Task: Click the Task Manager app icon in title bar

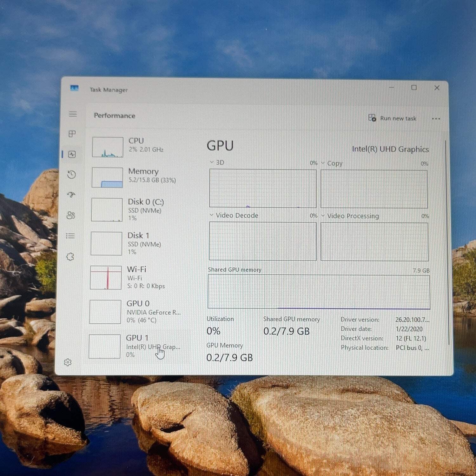Action: pos(74,88)
